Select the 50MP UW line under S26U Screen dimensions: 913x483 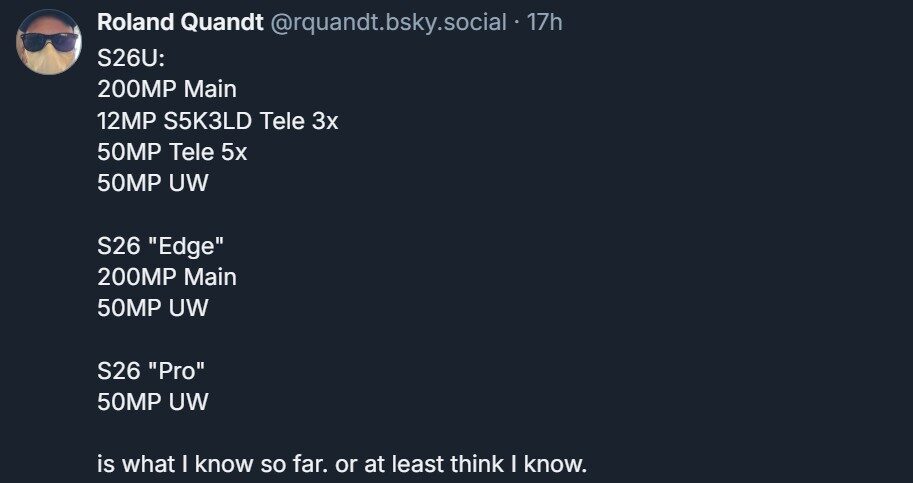153,184
